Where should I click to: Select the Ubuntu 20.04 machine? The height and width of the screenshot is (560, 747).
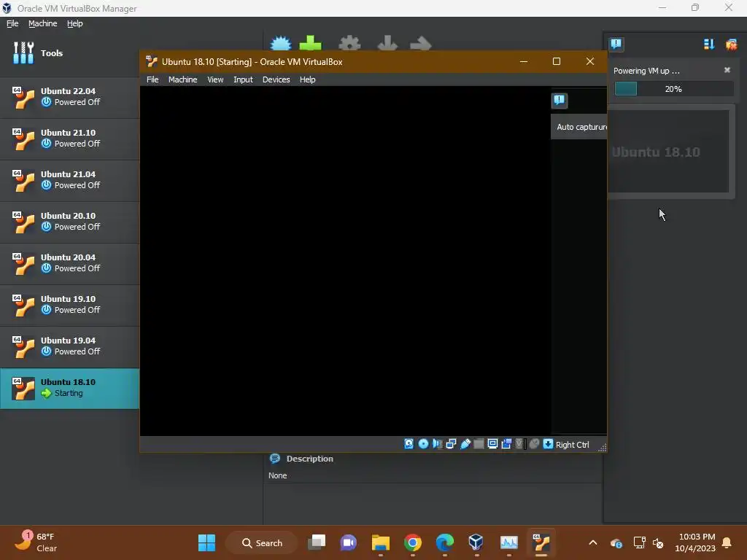(x=69, y=263)
